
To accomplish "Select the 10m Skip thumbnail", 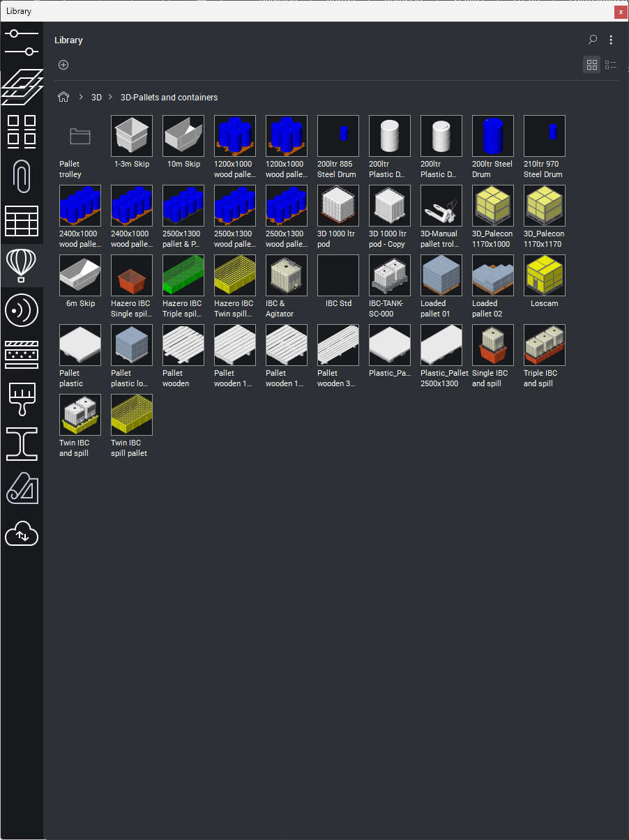I will point(183,136).
